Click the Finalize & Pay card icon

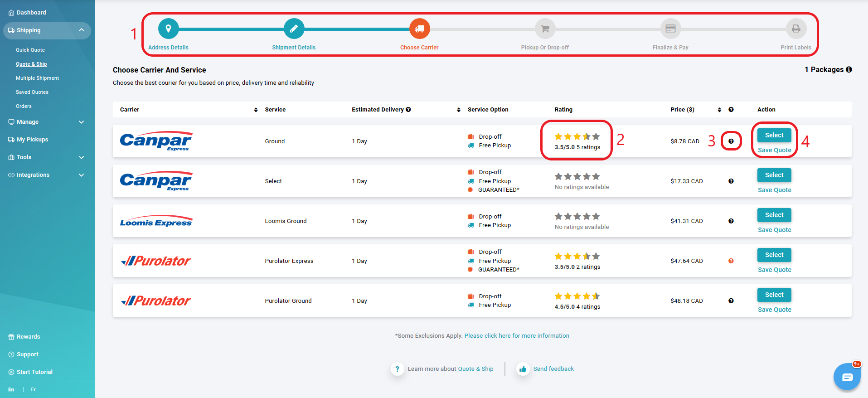670,29
